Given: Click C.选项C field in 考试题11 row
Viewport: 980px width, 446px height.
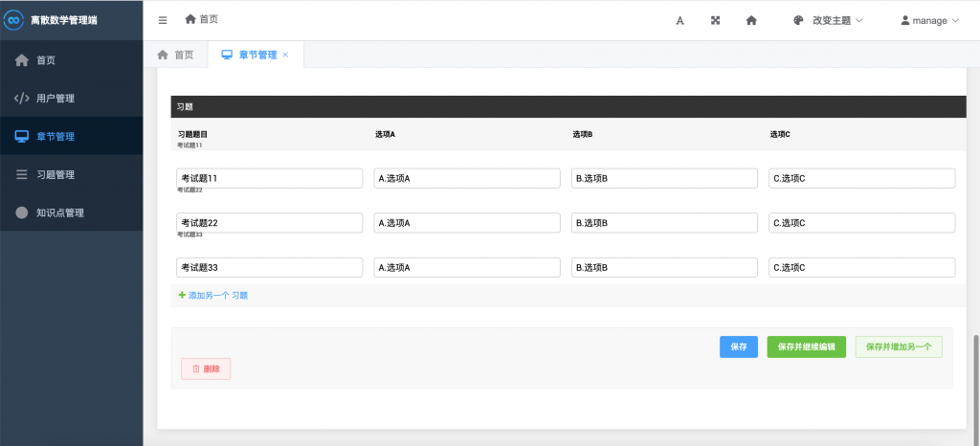Looking at the screenshot, I should (862, 178).
